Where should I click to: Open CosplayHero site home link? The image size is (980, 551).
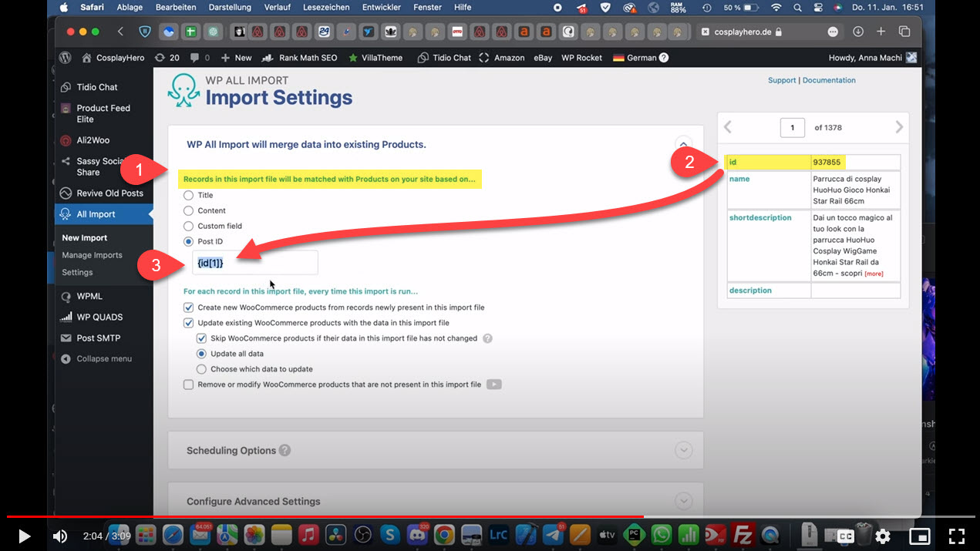tap(114, 58)
